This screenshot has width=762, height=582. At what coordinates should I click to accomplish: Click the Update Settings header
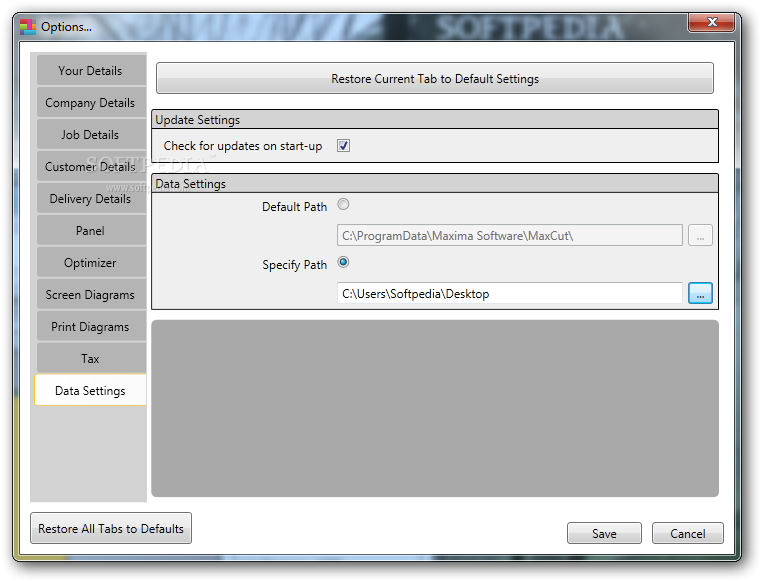coord(435,120)
